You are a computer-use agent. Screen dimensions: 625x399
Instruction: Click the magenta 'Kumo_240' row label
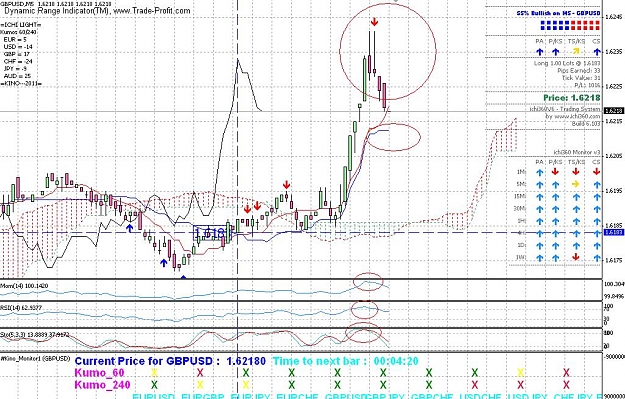point(102,385)
